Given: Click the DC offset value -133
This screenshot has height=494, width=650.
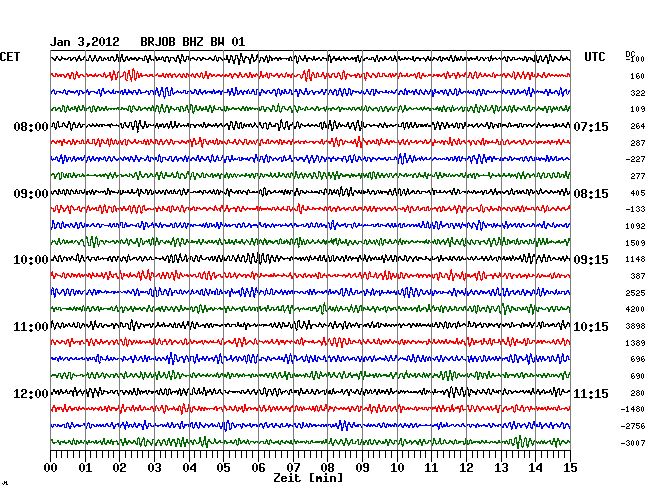Looking at the screenshot, I should click(x=635, y=209).
